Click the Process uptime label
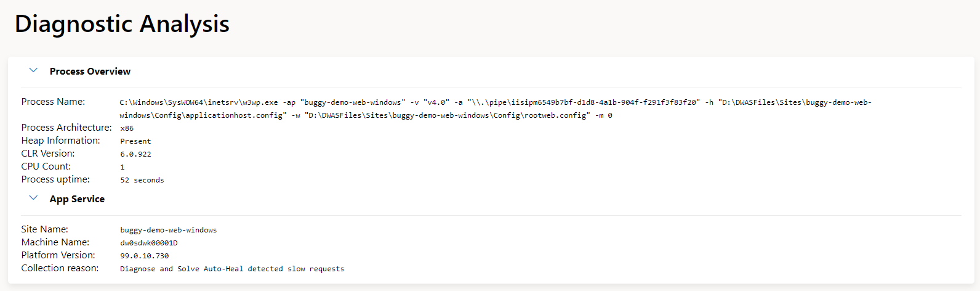This screenshot has height=291, width=980. pyautogui.click(x=55, y=179)
